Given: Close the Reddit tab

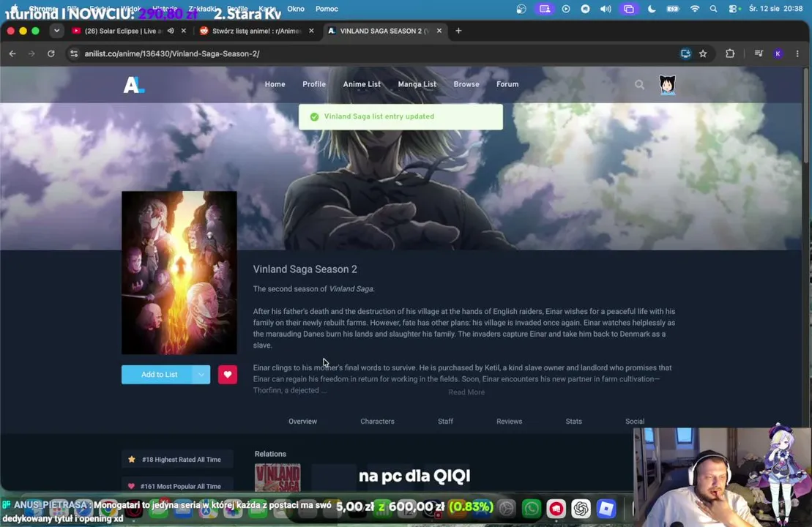Looking at the screenshot, I should (x=311, y=31).
